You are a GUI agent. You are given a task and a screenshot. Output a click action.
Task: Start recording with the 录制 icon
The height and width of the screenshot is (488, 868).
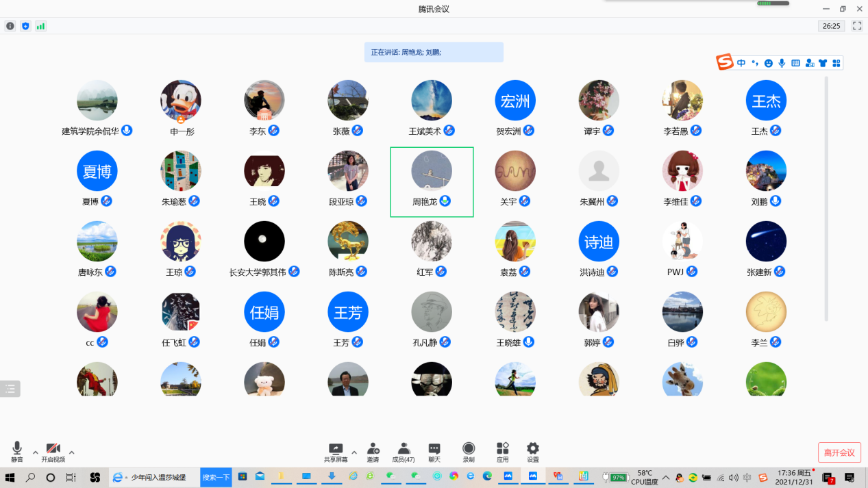[x=469, y=451]
